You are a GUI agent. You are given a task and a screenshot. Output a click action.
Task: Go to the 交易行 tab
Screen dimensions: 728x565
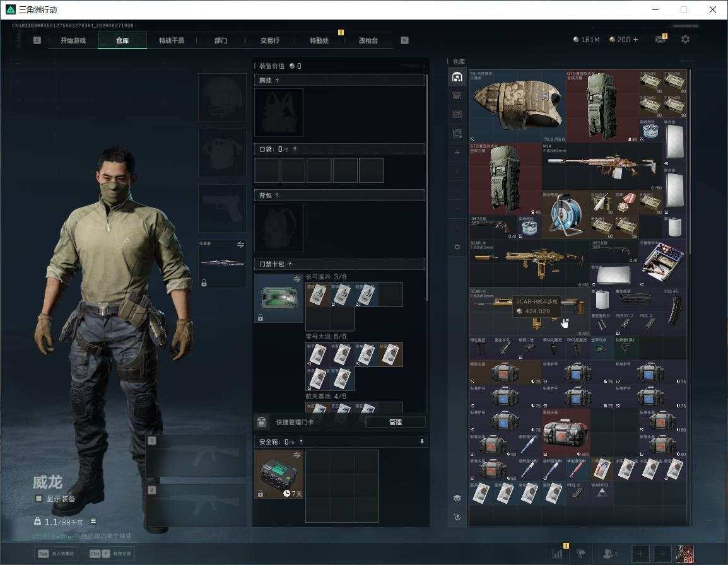tap(270, 40)
